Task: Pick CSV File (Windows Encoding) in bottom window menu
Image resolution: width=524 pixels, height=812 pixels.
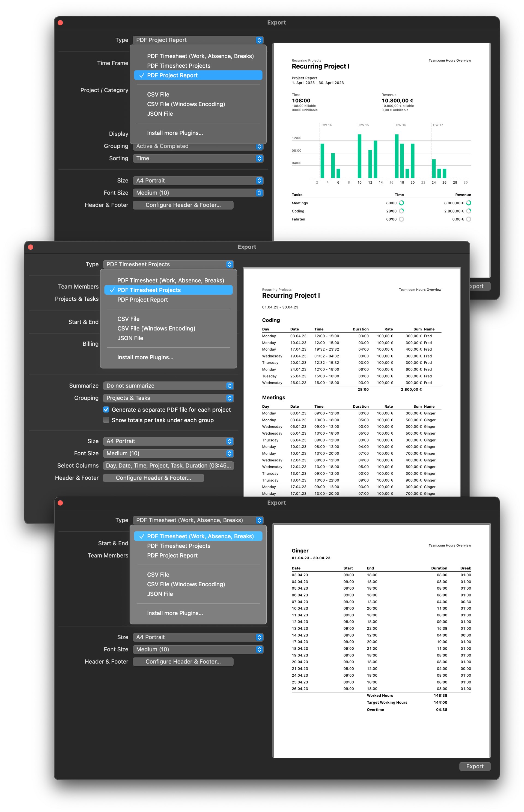Action: (198, 584)
